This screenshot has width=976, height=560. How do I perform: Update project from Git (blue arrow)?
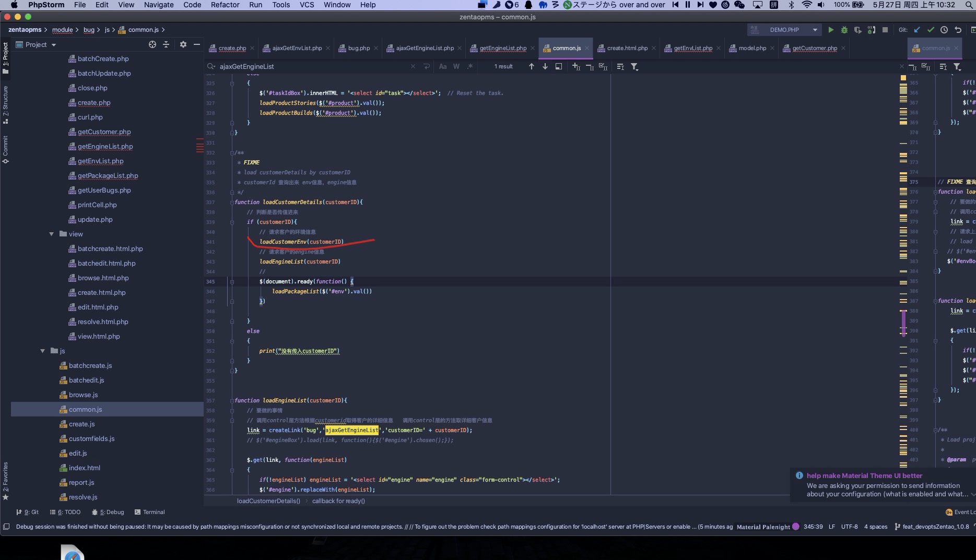(x=916, y=30)
